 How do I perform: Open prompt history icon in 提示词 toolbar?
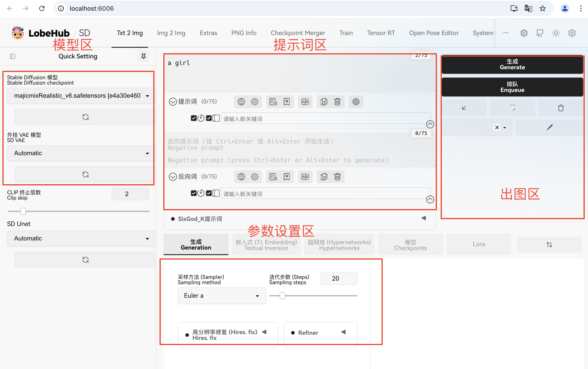[x=273, y=102]
